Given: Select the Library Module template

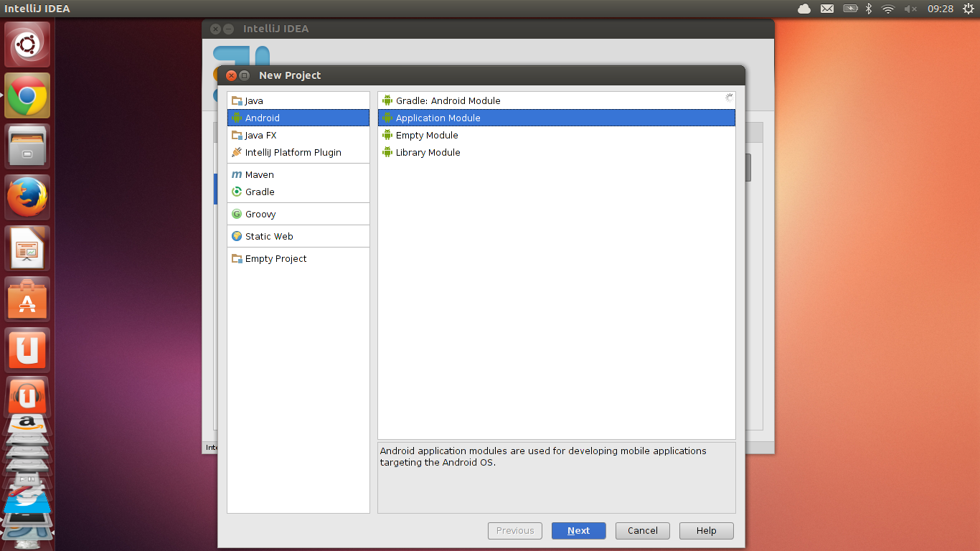Looking at the screenshot, I should 557,152.
